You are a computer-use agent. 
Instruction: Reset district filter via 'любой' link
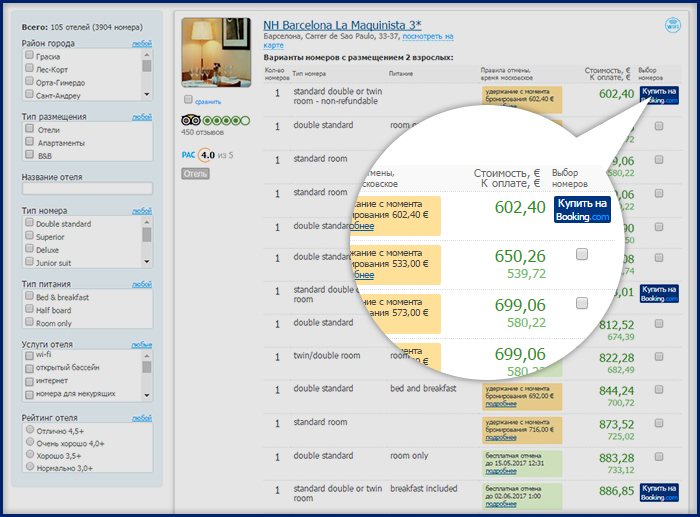pos(142,43)
